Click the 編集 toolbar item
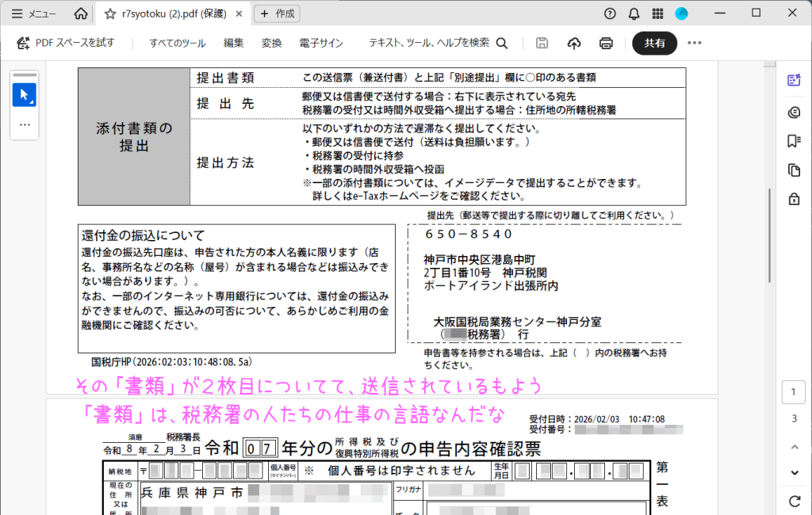 234,43
